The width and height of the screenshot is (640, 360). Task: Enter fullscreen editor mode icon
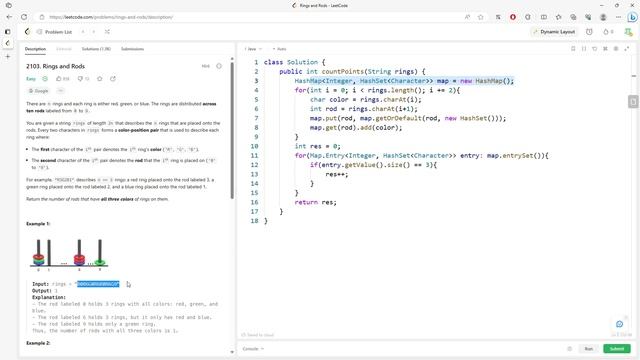coord(627,49)
